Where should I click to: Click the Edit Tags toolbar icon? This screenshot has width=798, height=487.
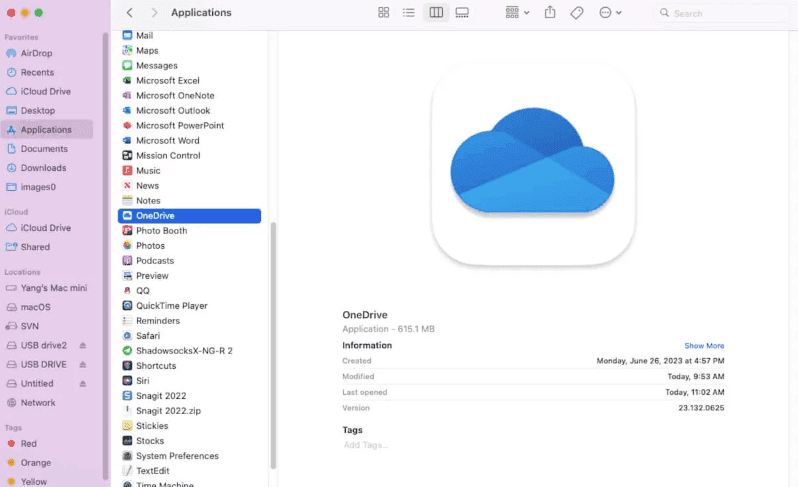point(577,13)
